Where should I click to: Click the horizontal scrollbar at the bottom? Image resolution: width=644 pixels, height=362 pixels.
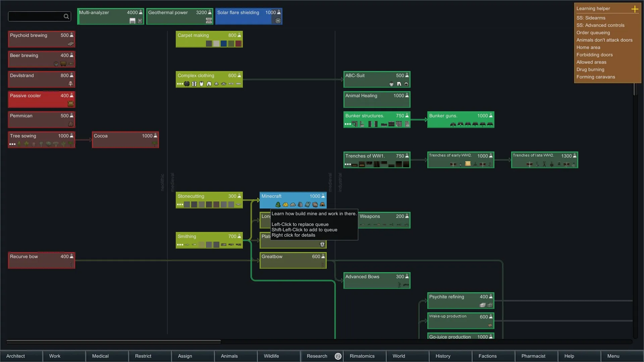click(113, 342)
